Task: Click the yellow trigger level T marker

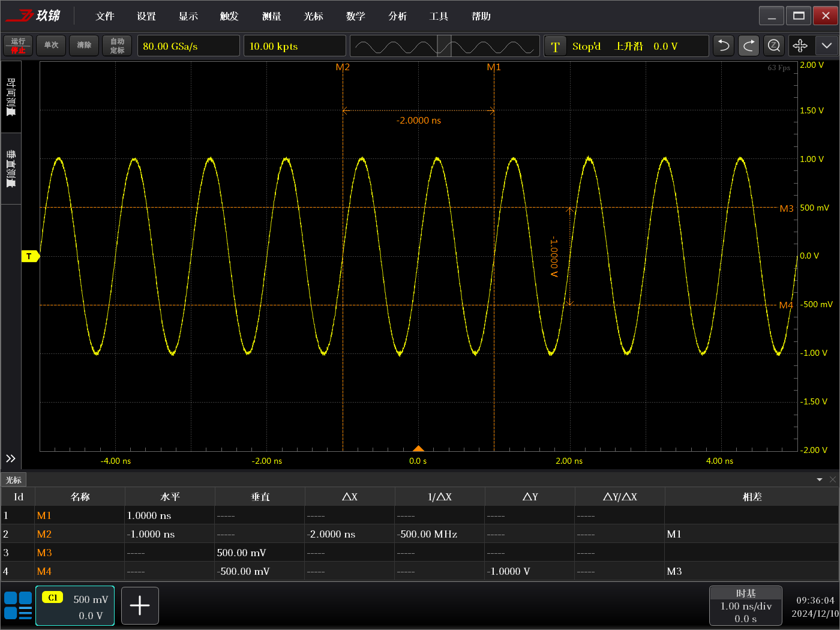Action: (x=30, y=256)
